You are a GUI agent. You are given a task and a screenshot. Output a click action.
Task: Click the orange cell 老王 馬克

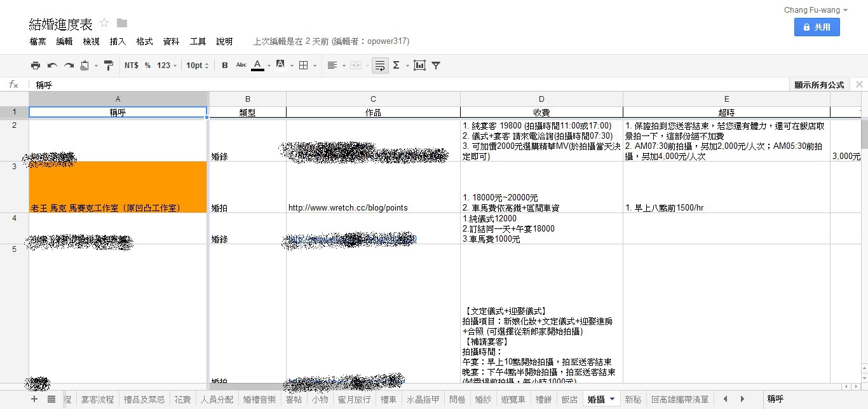[x=118, y=187]
